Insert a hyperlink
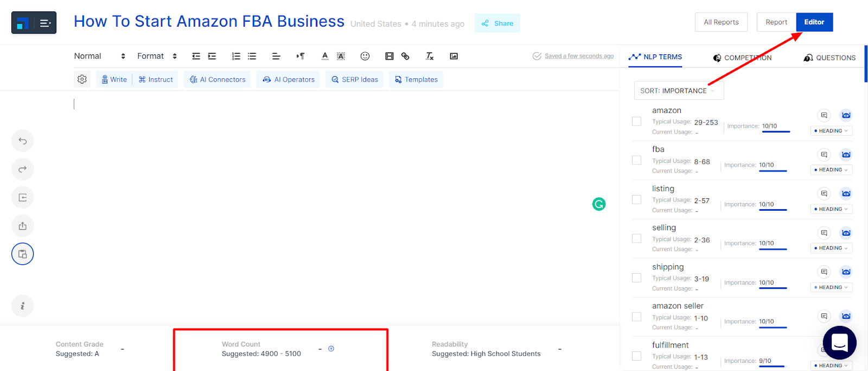Viewport: 868px width, 371px height. (x=405, y=56)
